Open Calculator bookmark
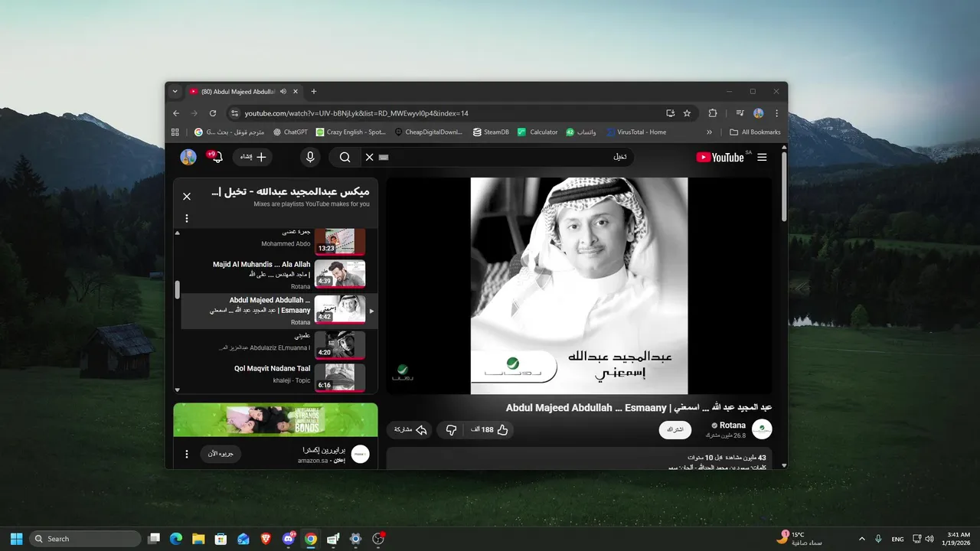980x551 pixels. 537,132
